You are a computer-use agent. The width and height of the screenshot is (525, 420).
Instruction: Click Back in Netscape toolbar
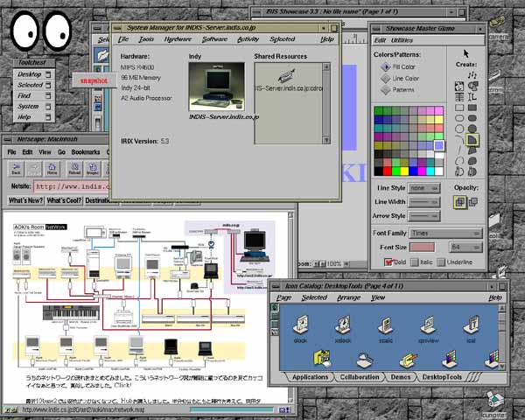16,168
